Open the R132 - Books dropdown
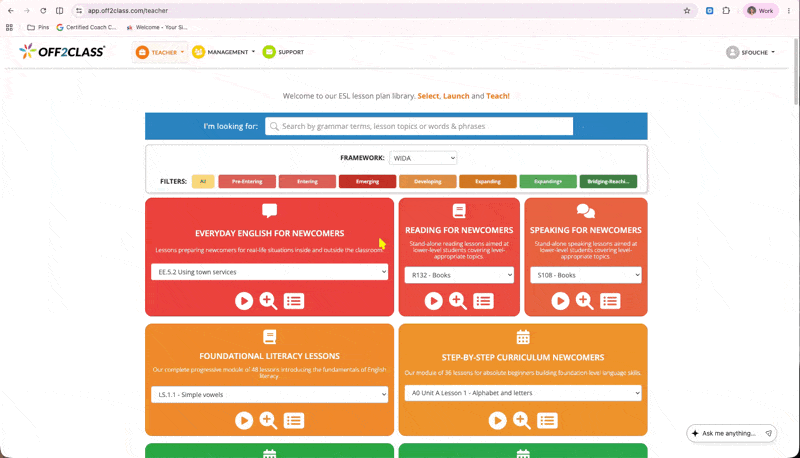 click(459, 275)
